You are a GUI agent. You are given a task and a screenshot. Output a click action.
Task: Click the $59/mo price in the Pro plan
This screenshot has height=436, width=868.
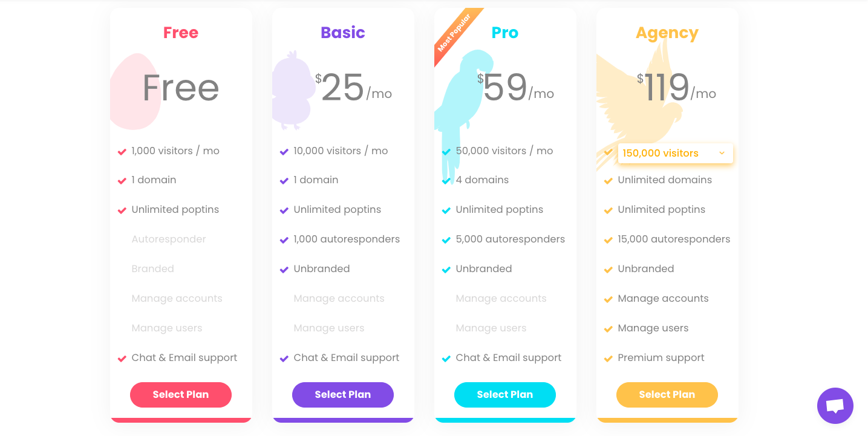tap(515, 88)
